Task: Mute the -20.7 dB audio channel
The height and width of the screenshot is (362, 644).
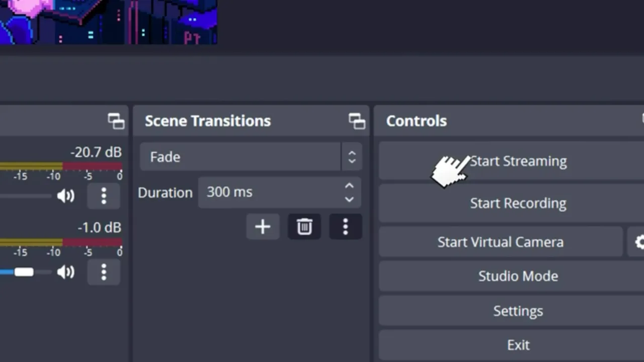Action: tap(66, 196)
